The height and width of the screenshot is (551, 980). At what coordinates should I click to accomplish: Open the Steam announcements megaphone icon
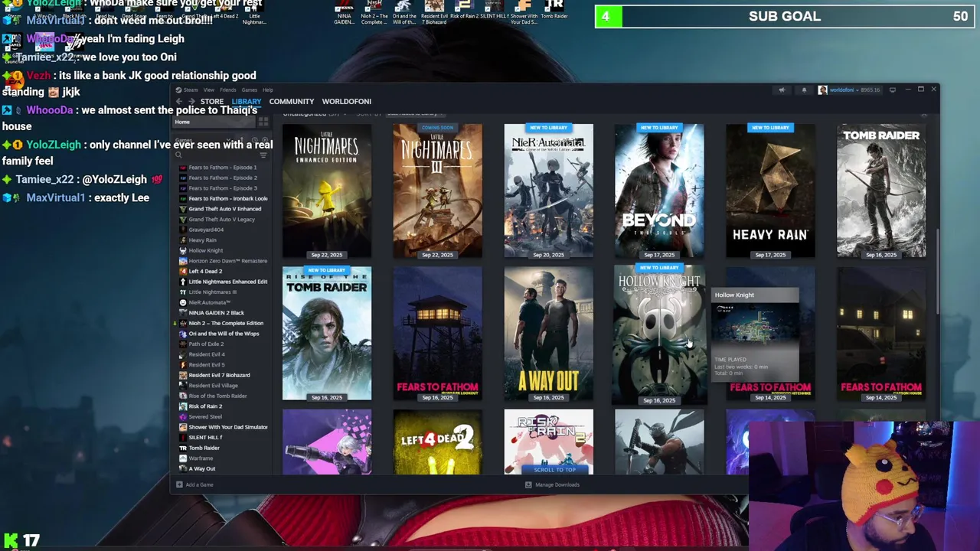(782, 90)
